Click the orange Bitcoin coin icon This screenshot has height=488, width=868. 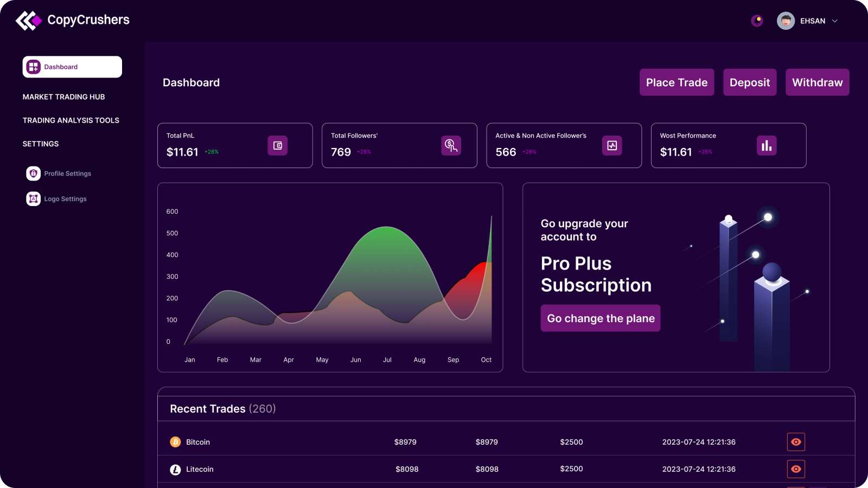click(x=175, y=442)
